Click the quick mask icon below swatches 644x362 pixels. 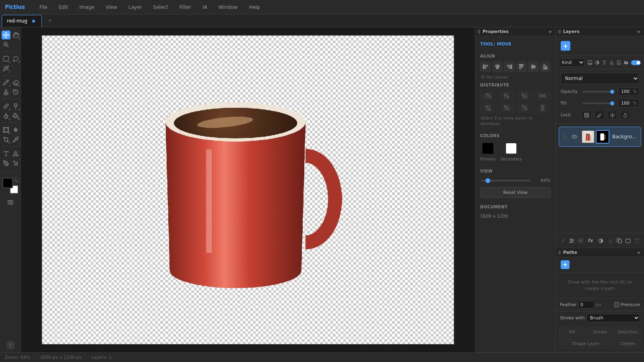point(10,202)
